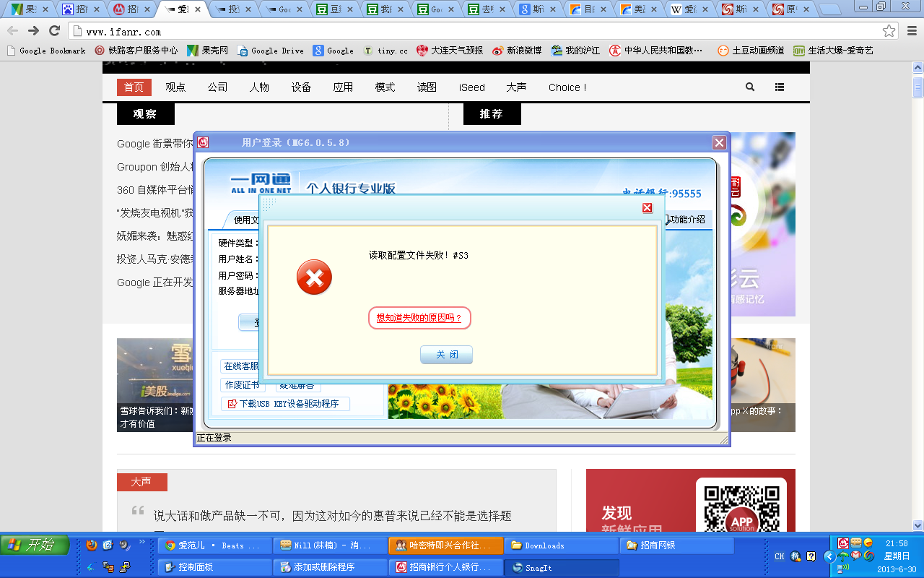Viewport: 924px width, 578px height.
Task: Open the Windows 开始 start button
Action: point(35,545)
